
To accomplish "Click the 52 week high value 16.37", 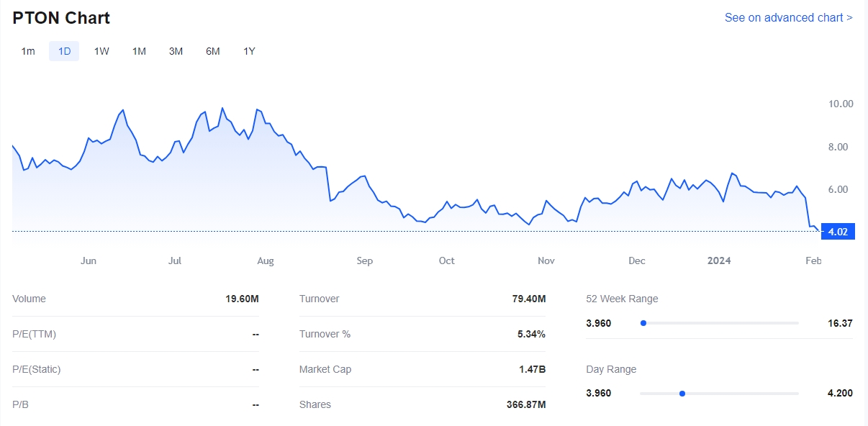I will [840, 323].
